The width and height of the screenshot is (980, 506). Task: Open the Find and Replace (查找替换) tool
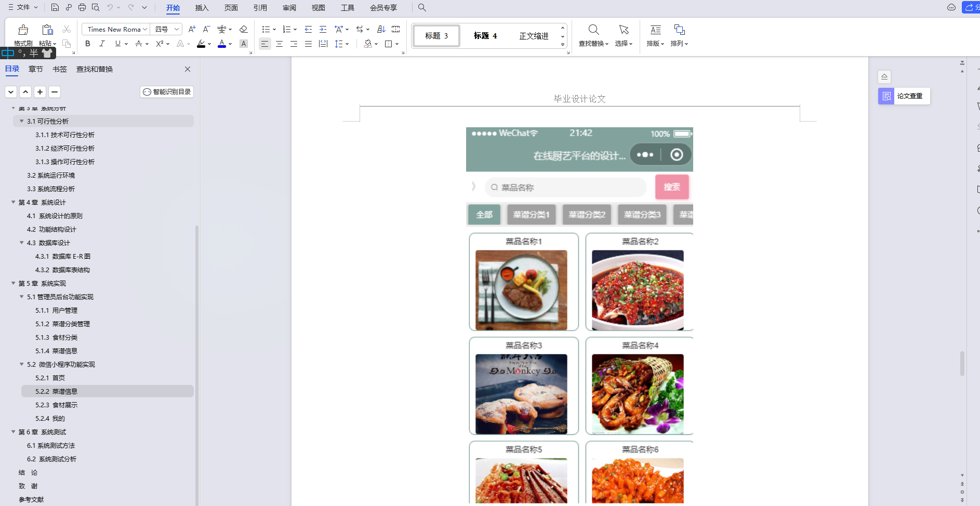pos(593,35)
